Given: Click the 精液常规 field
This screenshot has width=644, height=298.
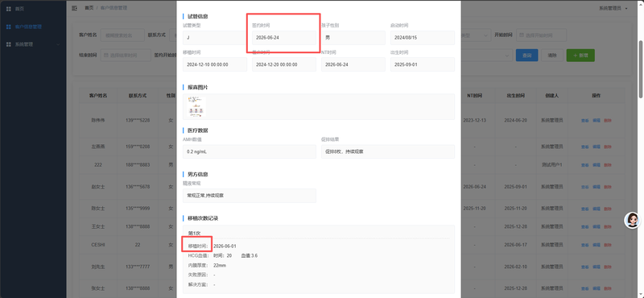Looking at the screenshot, I should 250,196.
